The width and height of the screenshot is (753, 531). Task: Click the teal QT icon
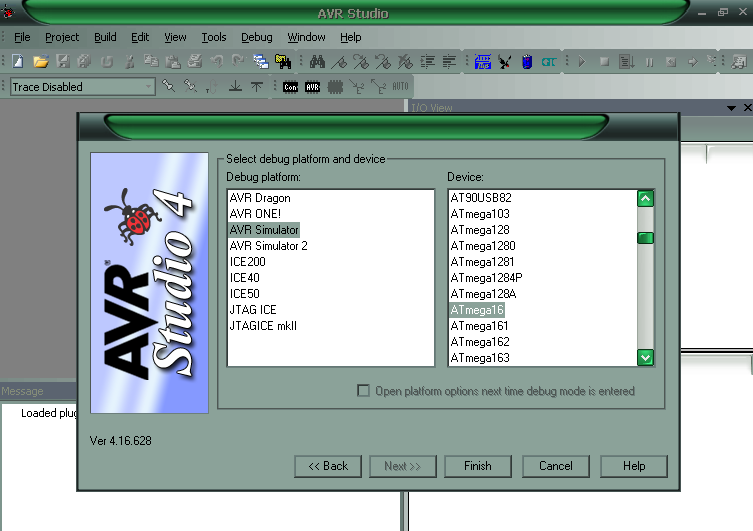tap(548, 62)
